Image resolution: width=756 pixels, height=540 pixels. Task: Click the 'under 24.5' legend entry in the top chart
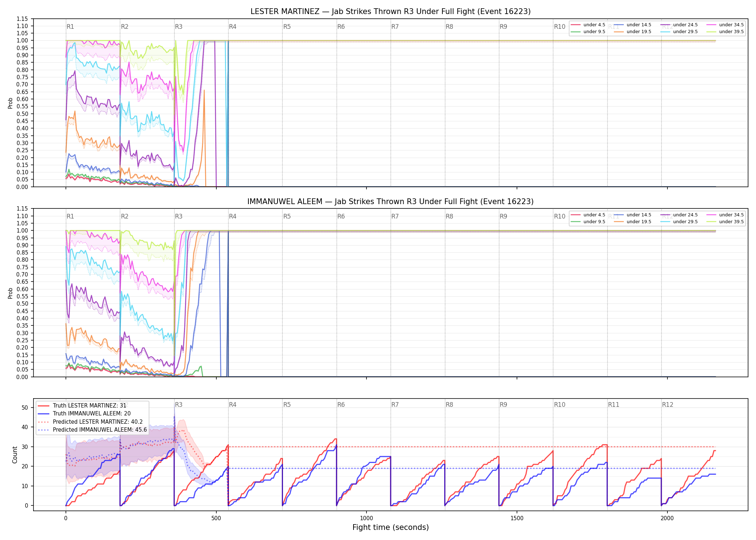[679, 25]
